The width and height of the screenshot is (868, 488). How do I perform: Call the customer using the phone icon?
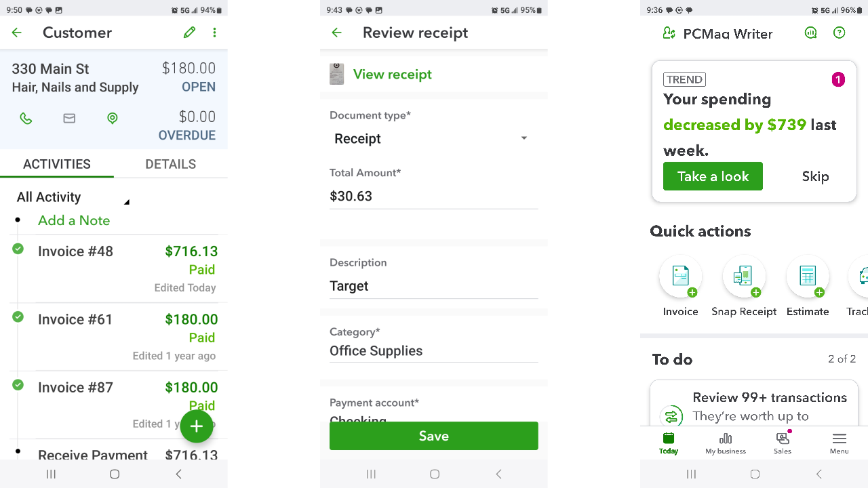pos(26,118)
